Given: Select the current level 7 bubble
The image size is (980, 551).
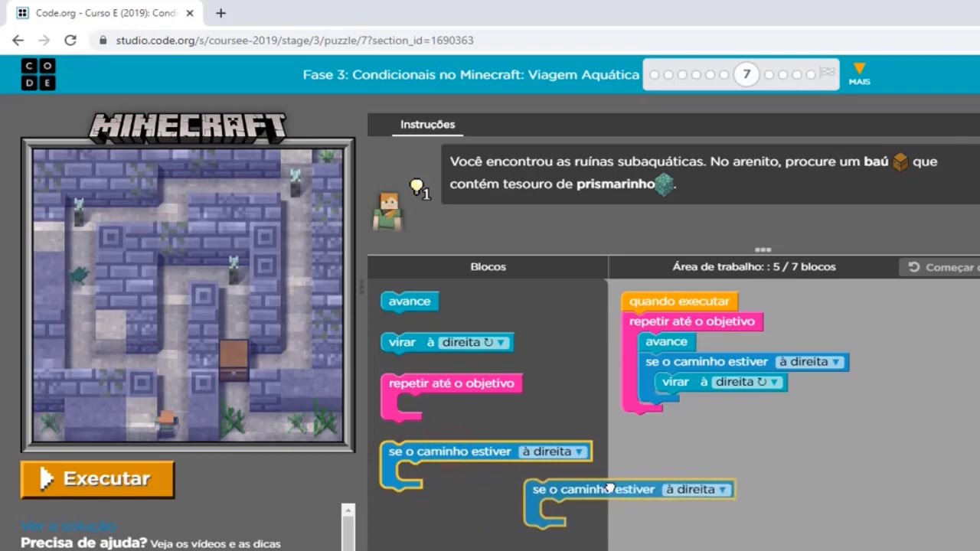Looking at the screenshot, I should pyautogui.click(x=746, y=74).
